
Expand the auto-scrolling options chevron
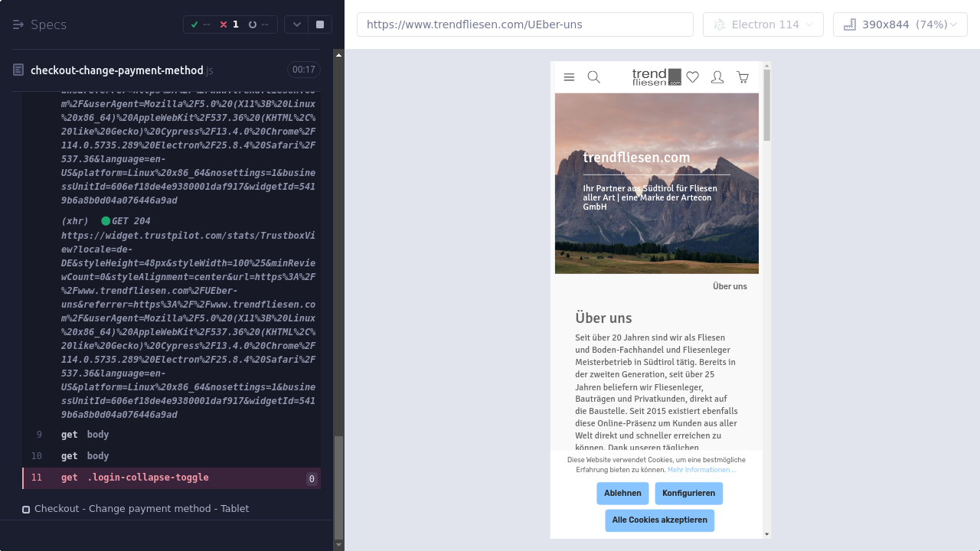[x=296, y=24]
